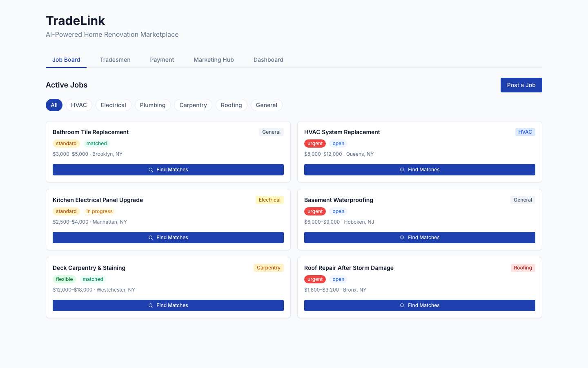Click the Deck Carpentry & Staining title
The width and height of the screenshot is (588, 368).
89,268
